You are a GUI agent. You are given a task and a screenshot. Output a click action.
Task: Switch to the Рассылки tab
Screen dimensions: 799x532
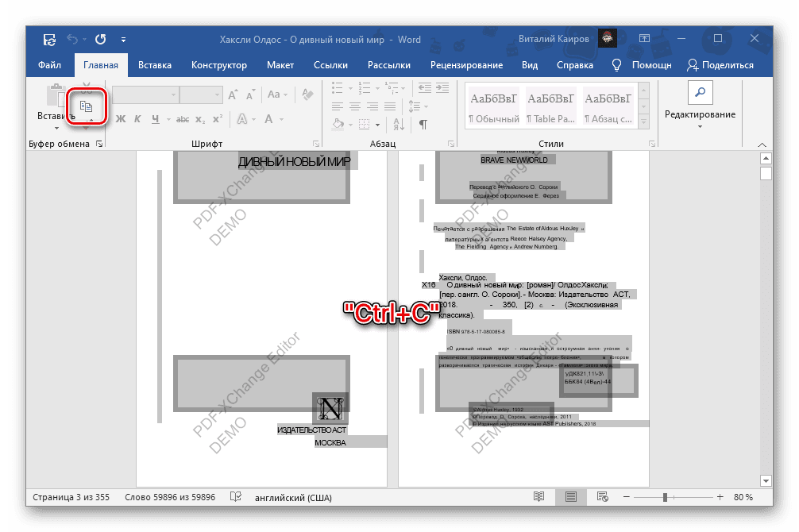click(x=389, y=65)
